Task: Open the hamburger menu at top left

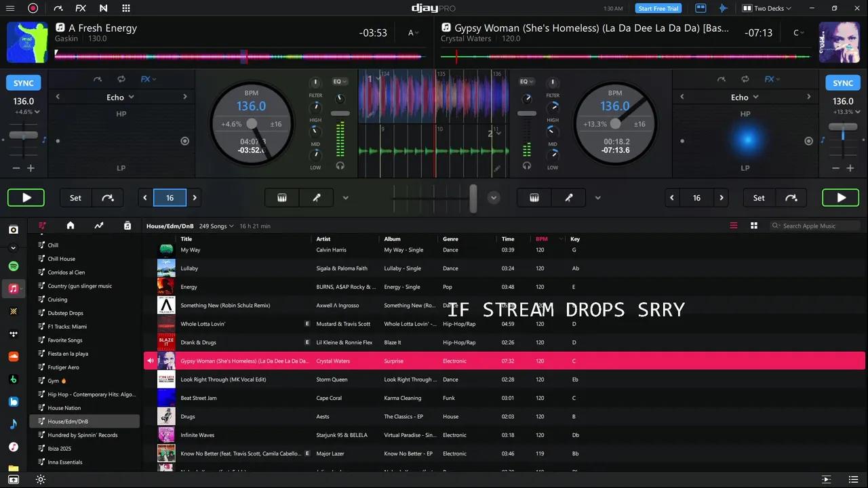Action: coord(10,8)
